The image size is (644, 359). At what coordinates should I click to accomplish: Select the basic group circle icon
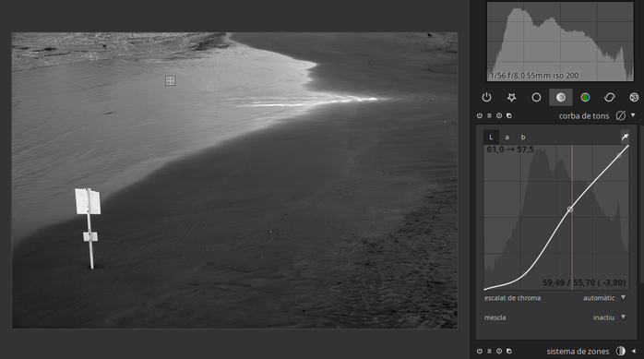point(536,97)
